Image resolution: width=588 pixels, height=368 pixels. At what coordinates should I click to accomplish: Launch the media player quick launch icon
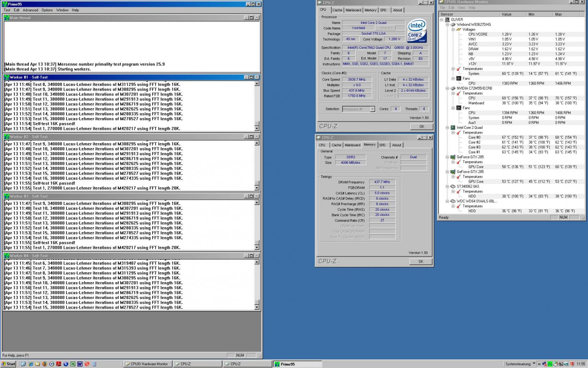click(x=51, y=364)
